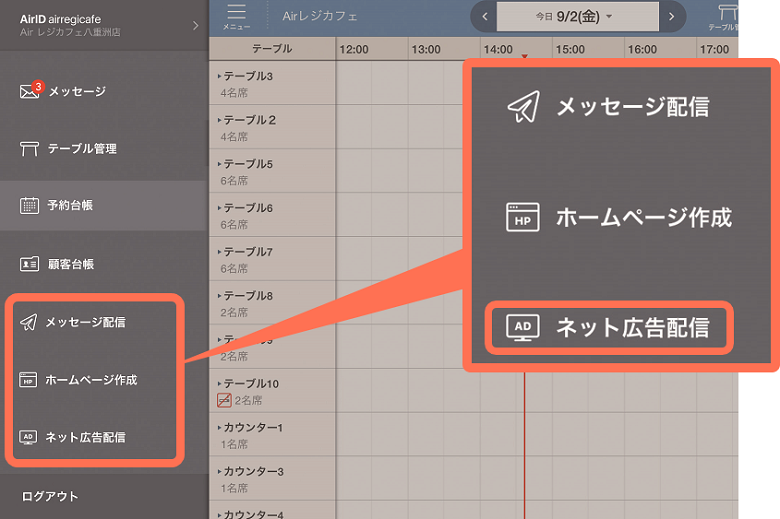
Task: Click the 15:00 time column header
Action: (571, 49)
